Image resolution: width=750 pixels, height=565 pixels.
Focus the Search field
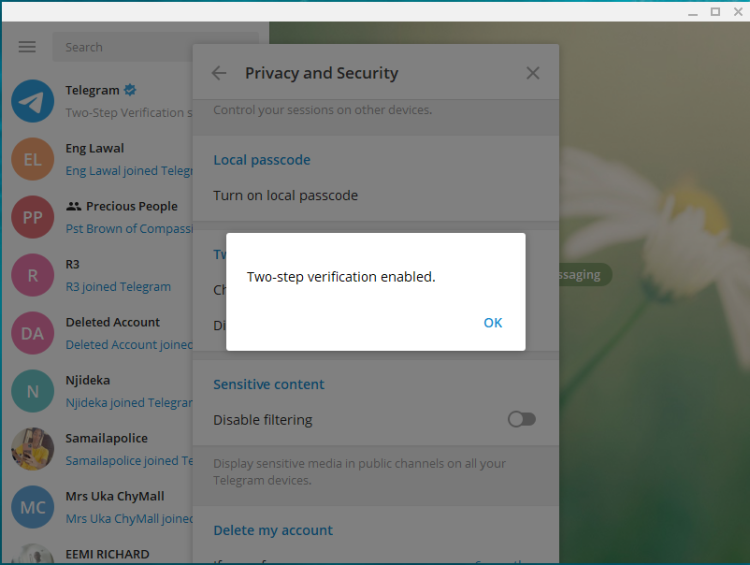tap(122, 47)
